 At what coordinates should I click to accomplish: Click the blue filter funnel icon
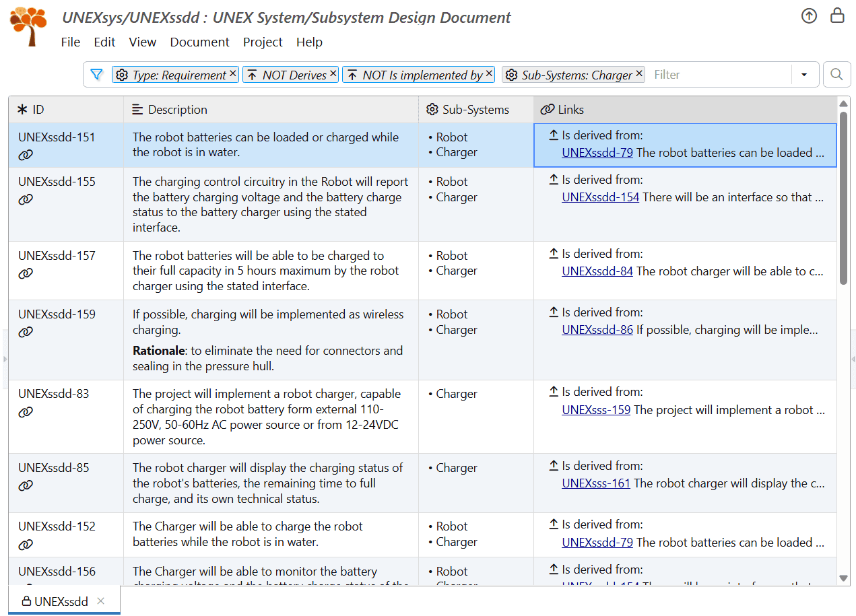pos(96,74)
